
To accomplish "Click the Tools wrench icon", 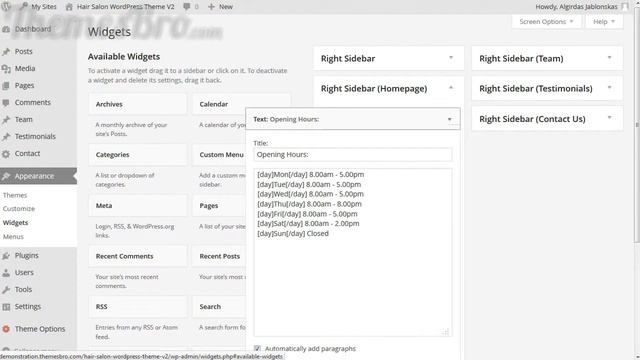I will point(6,290).
